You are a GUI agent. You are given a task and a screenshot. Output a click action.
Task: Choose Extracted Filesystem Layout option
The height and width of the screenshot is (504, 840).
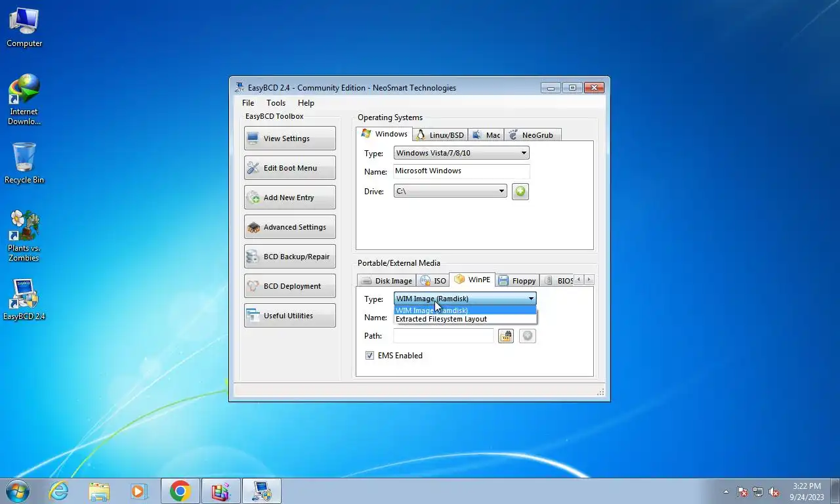465,319
